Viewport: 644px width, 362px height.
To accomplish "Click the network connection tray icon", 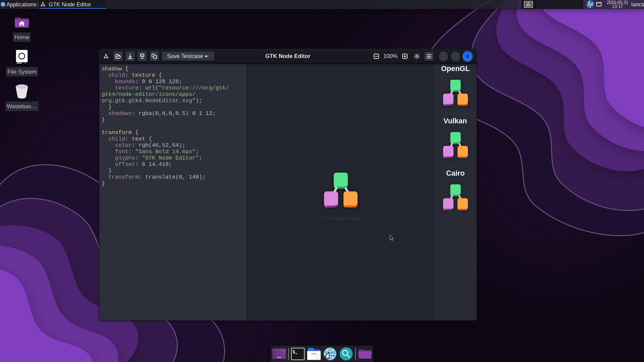I will (x=599, y=4).
